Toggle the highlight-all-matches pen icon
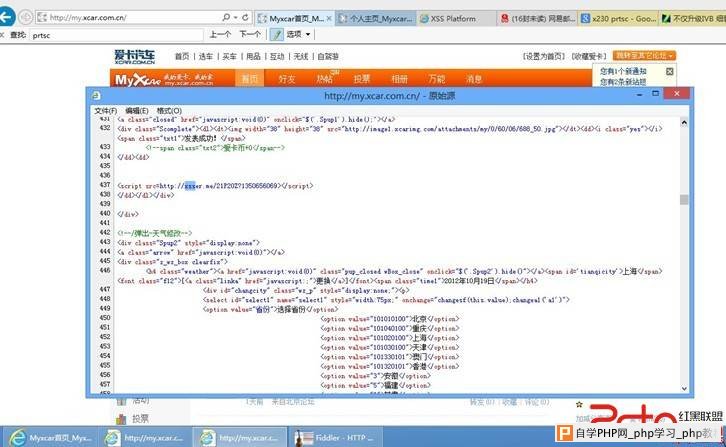The width and height of the screenshot is (726, 447). point(277,34)
